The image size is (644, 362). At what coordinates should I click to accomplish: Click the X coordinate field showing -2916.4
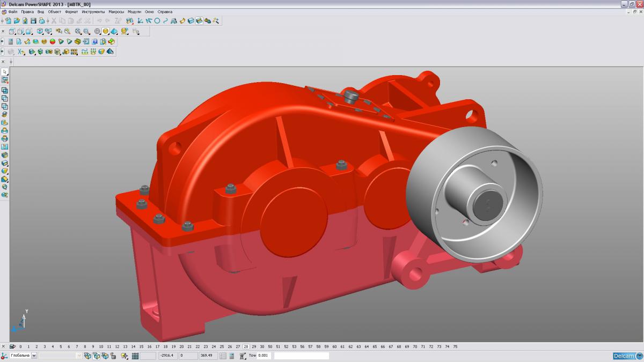pos(168,356)
